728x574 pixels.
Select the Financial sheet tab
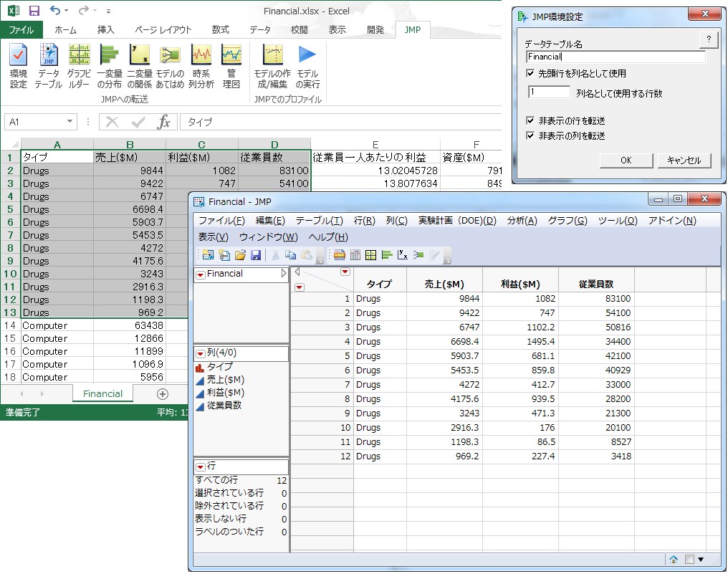[x=102, y=394]
